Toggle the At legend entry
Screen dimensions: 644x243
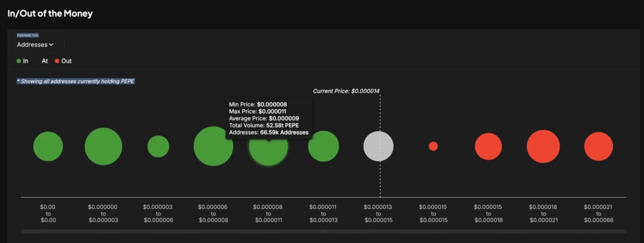point(45,61)
